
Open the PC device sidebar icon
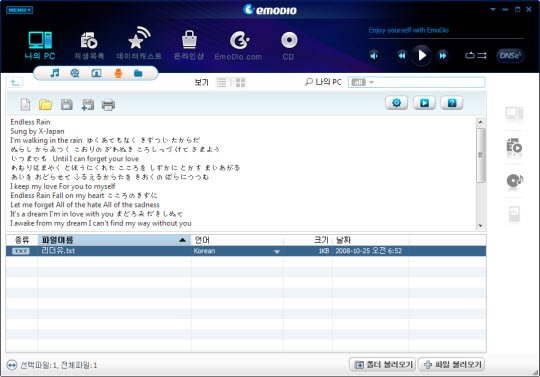(x=514, y=113)
